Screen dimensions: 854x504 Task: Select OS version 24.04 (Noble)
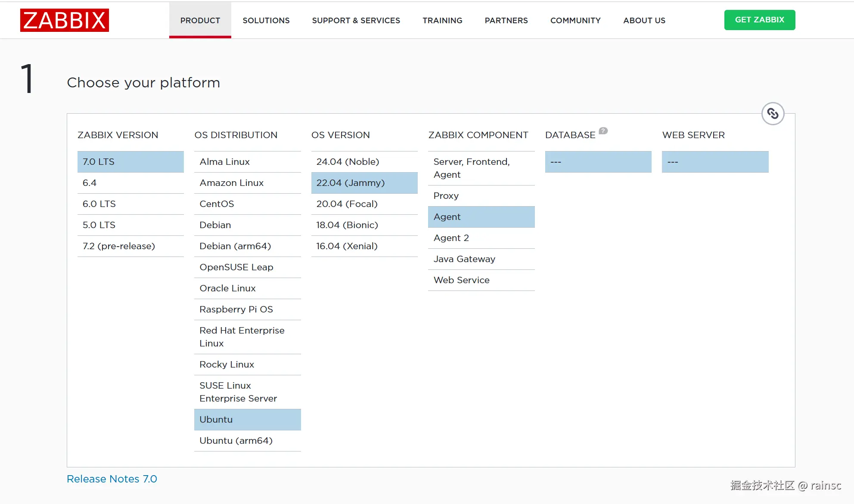point(364,162)
